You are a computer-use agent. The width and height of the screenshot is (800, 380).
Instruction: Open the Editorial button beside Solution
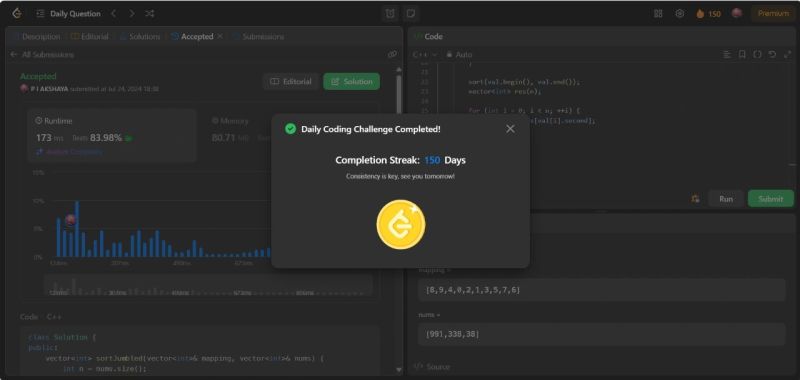click(x=291, y=82)
